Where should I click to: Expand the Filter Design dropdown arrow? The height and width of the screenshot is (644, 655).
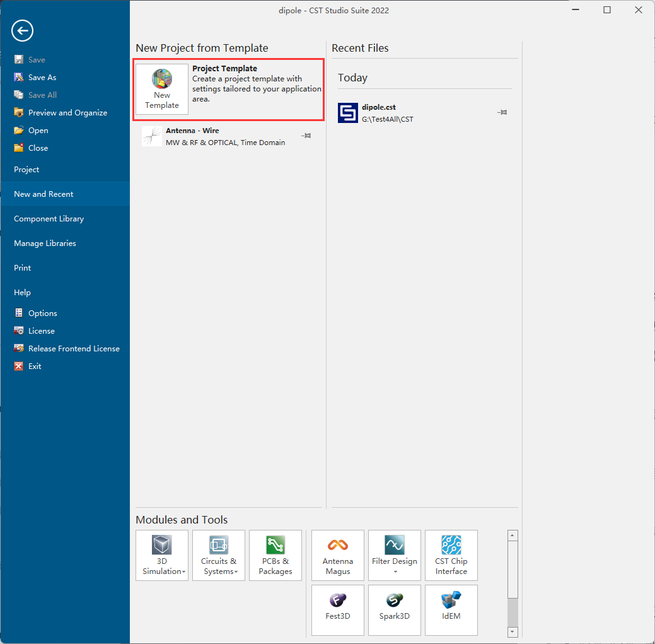pyautogui.click(x=395, y=571)
